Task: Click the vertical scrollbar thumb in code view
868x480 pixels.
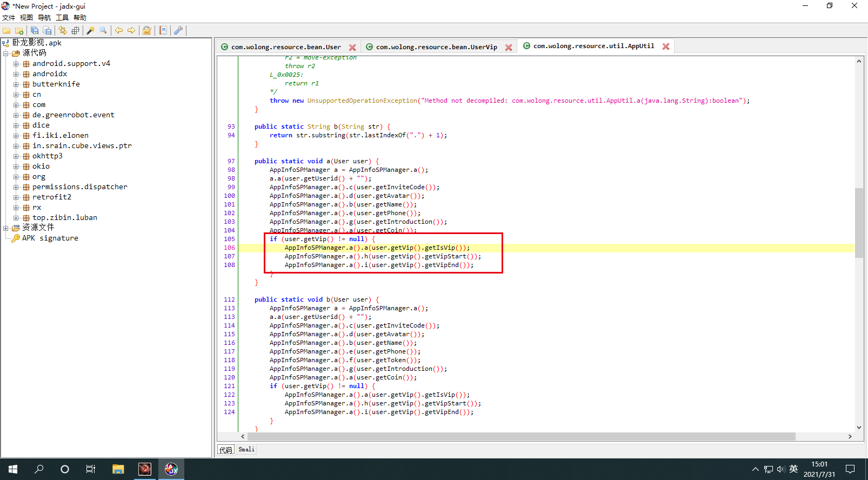Action: 859,223
